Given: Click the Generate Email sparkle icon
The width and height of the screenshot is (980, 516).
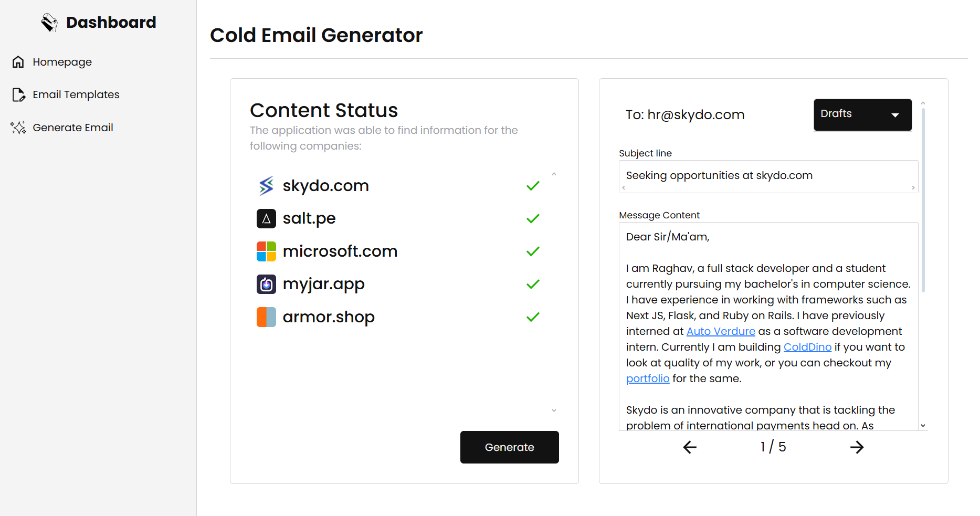Looking at the screenshot, I should point(18,128).
